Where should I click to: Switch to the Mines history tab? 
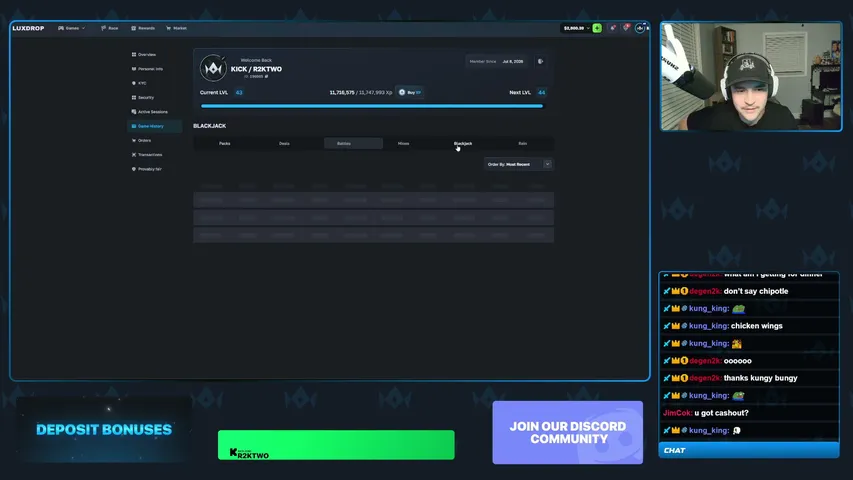coord(403,144)
